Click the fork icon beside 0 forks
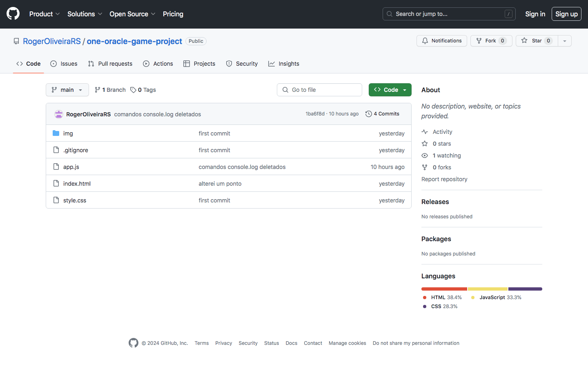588x371 pixels. (x=425, y=167)
